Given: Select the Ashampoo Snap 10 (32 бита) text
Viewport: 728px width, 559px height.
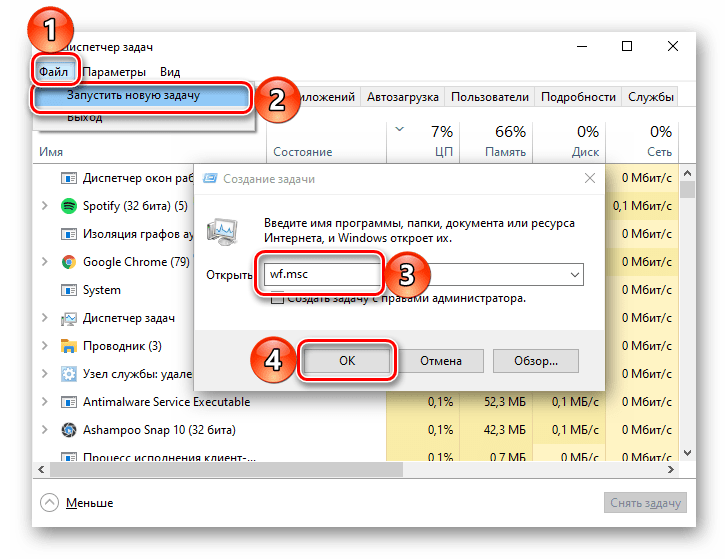Looking at the screenshot, I should point(159,430).
